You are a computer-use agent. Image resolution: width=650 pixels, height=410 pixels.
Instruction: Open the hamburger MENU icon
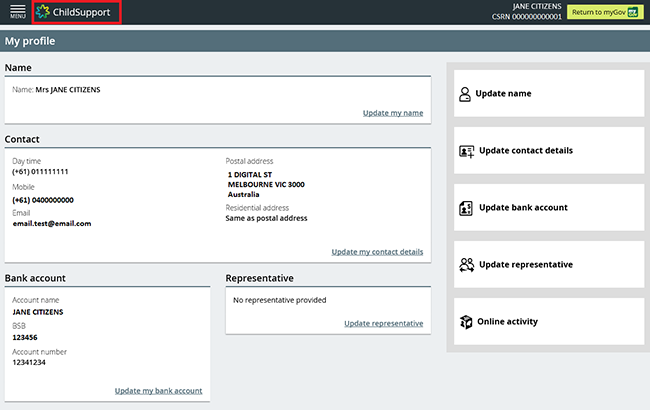(17, 12)
